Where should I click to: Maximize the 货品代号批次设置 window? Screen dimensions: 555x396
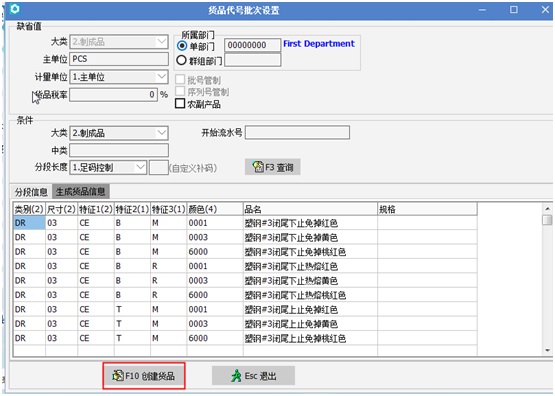click(x=514, y=10)
